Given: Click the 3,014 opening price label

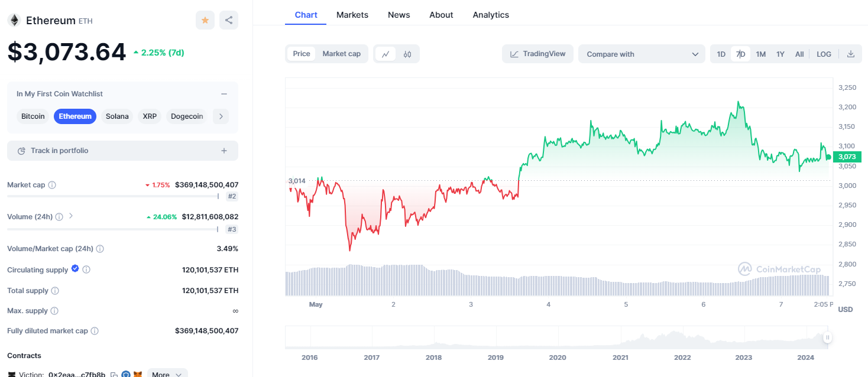Looking at the screenshot, I should (297, 181).
